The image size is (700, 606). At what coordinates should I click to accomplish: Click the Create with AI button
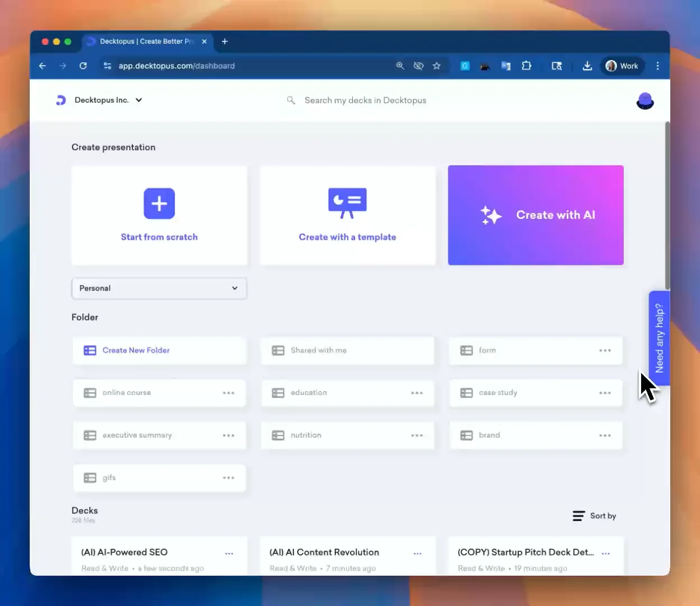tap(536, 215)
